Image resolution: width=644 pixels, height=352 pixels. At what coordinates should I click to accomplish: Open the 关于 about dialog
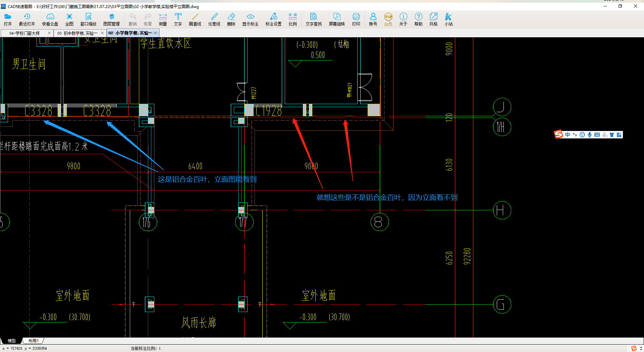pos(403,19)
